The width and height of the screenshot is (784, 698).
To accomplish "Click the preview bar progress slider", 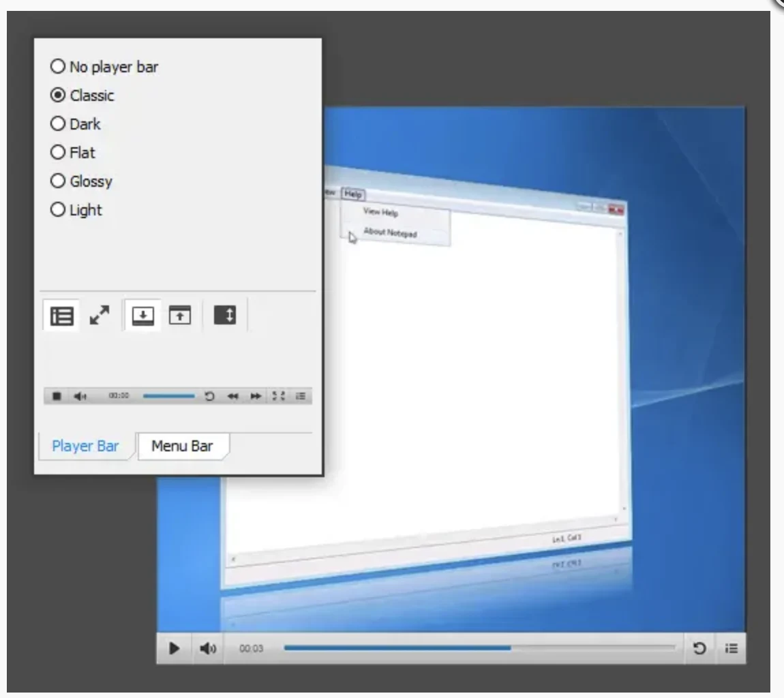I will click(168, 396).
